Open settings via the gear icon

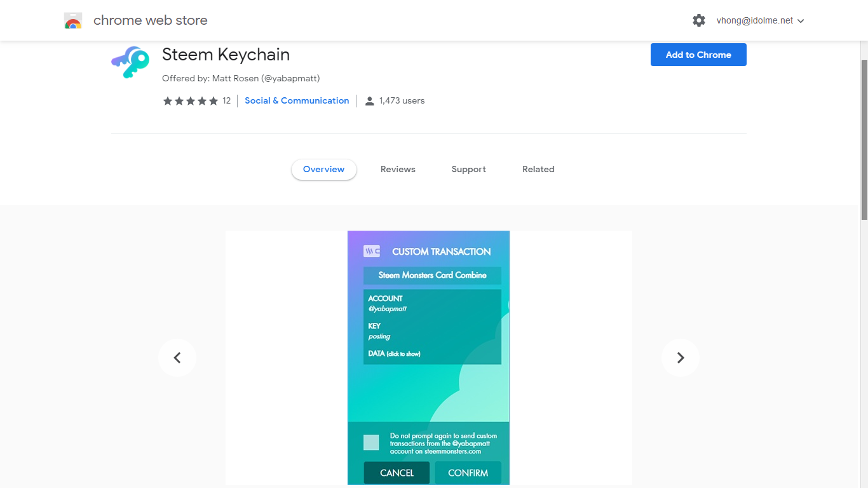(x=699, y=20)
